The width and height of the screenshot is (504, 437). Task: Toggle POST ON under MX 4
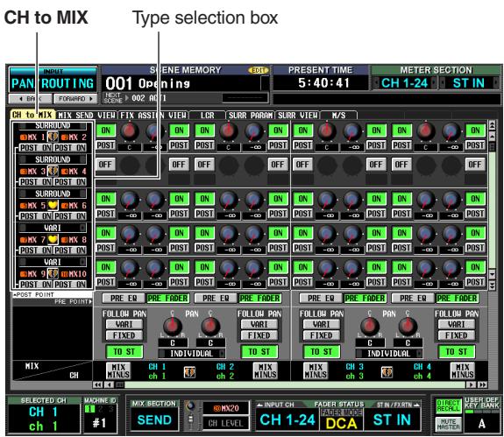coord(70,182)
